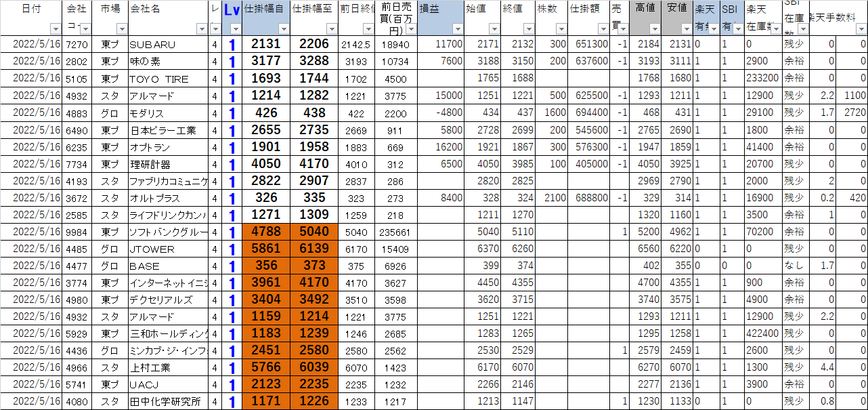Open the 安値 column filter dropdown
The width and height of the screenshot is (868, 410).
pos(687,29)
